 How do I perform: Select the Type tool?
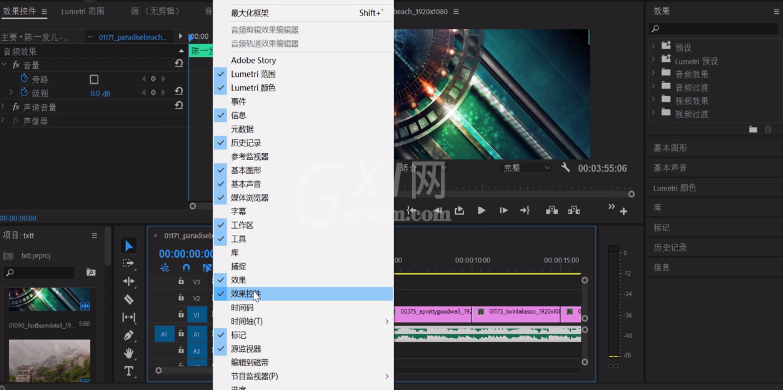click(x=129, y=371)
